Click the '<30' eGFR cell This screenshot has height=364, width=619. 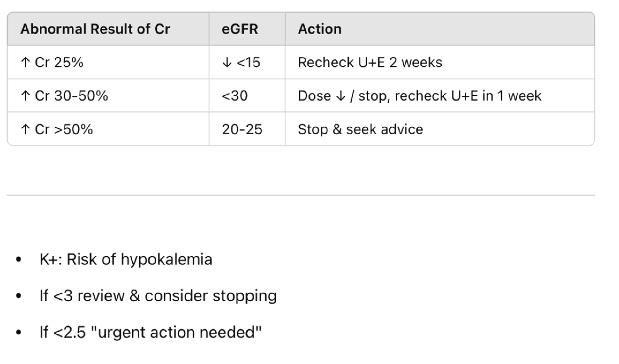click(235, 96)
